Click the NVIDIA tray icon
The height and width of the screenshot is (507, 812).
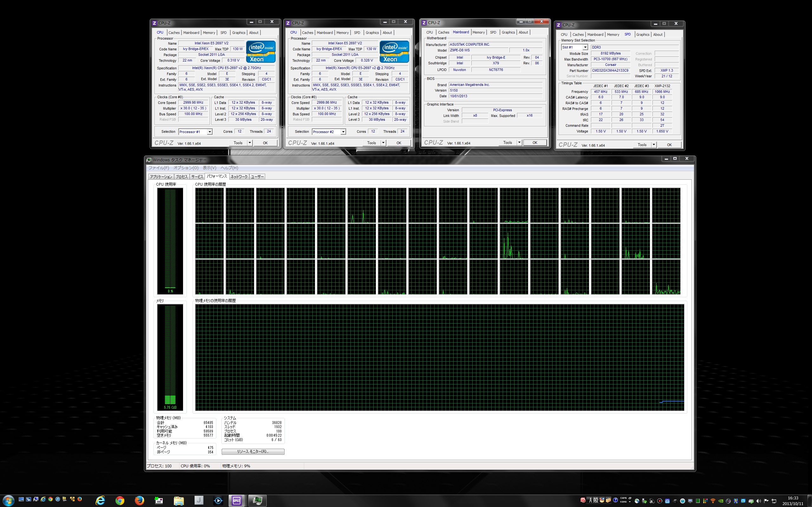coord(720,501)
